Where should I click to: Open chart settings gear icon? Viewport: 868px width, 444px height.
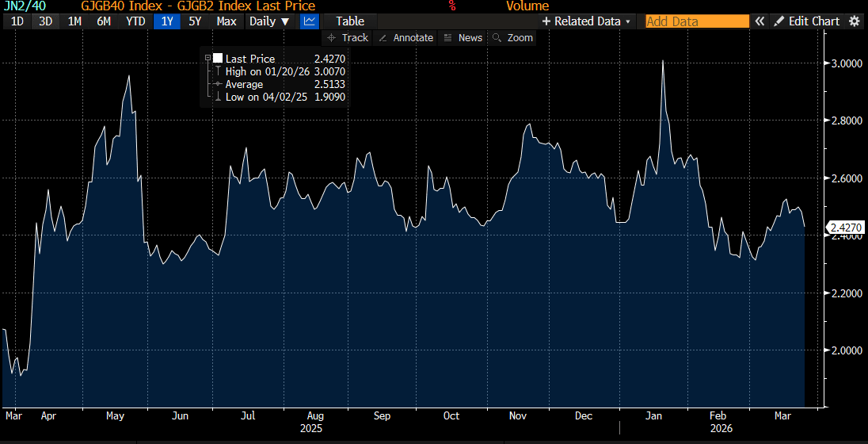853,21
